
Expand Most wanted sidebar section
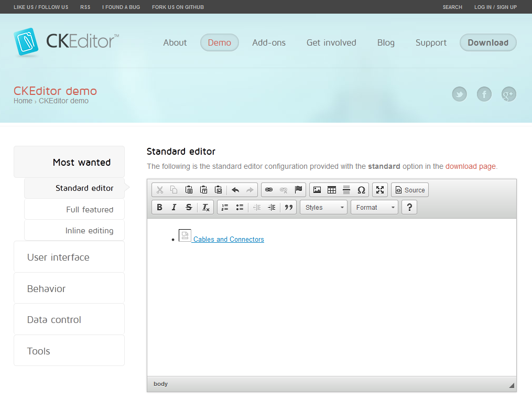[x=69, y=162]
